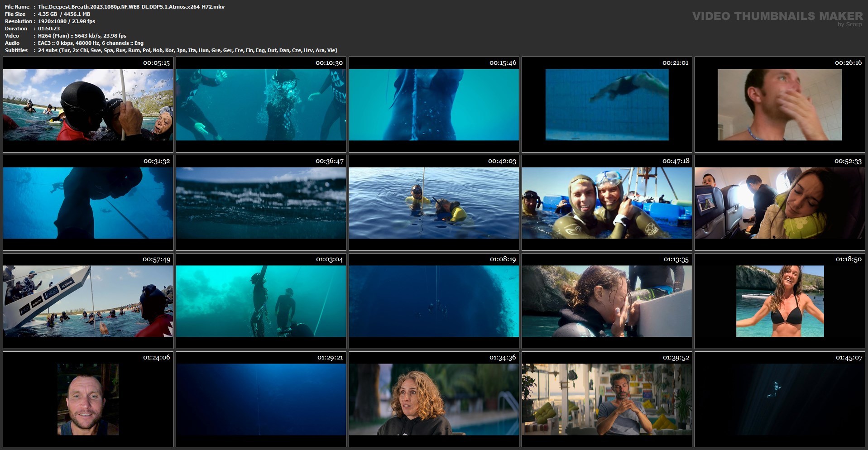868x450 pixels.
Task: Select the thumbnail at 00:21:01
Action: click(607, 105)
